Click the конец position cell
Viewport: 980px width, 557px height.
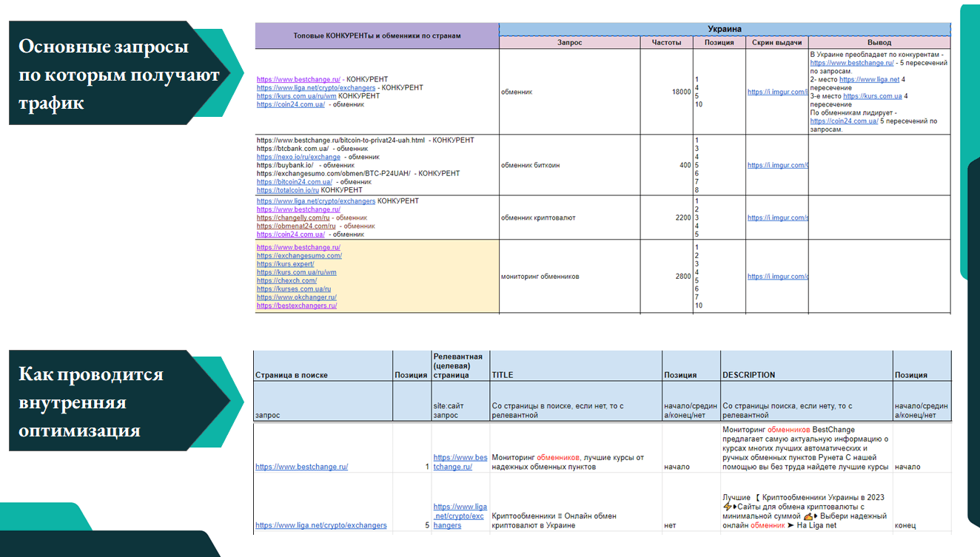coord(922,502)
